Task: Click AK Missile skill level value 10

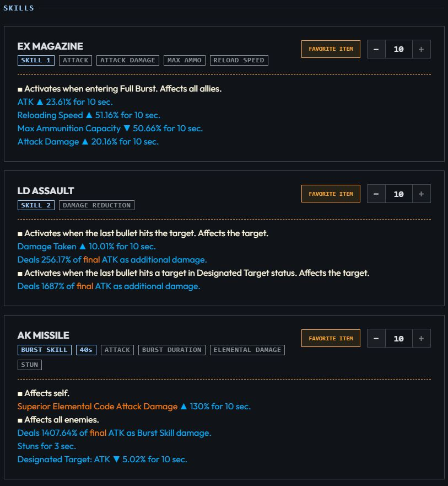Action: pos(399,339)
